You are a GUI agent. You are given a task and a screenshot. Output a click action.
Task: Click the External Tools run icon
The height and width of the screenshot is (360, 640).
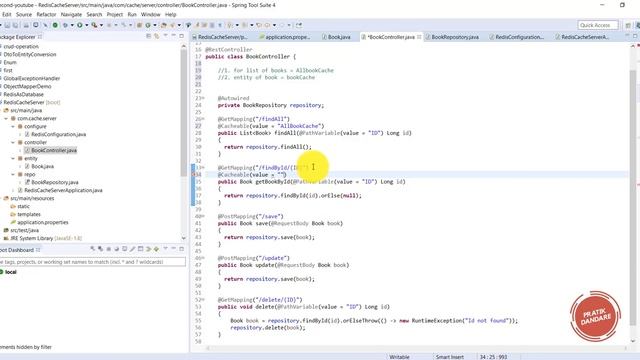tap(94, 25)
